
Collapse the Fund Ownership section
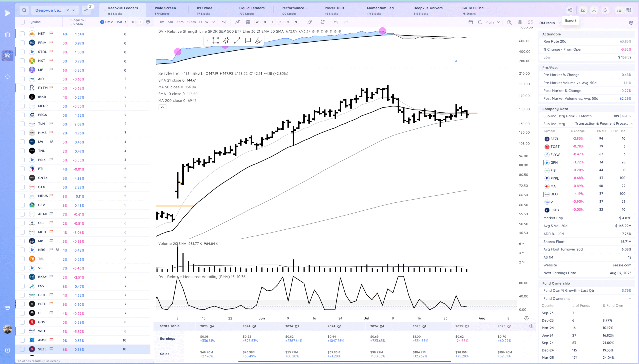pos(630,298)
